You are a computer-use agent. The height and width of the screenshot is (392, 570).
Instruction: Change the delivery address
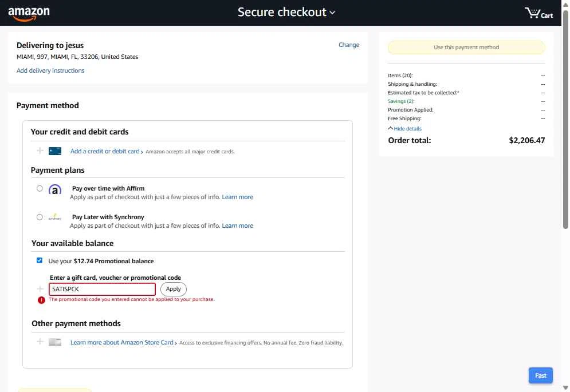pos(349,45)
